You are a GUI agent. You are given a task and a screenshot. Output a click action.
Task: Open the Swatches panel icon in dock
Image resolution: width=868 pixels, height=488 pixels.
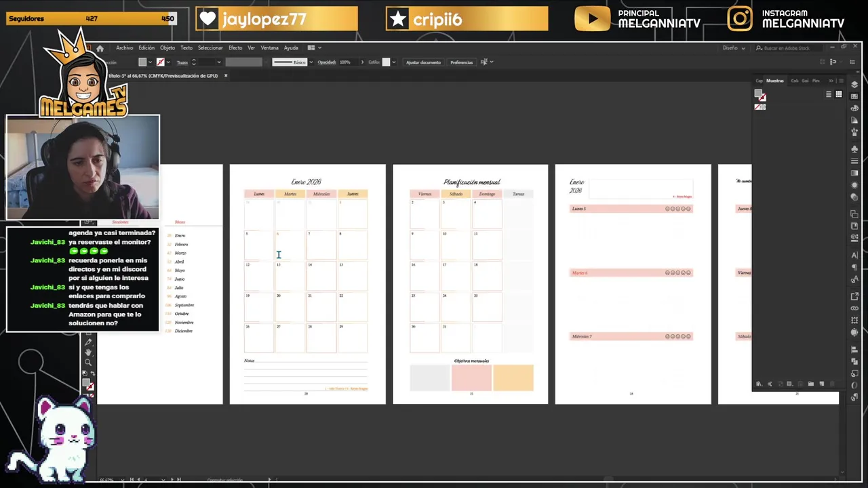click(854, 96)
